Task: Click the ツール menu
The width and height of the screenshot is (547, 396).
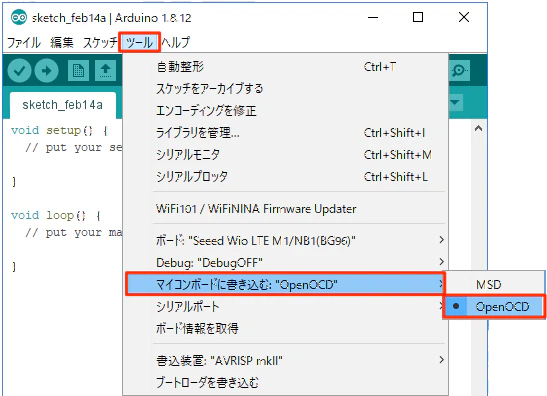Action: (139, 43)
